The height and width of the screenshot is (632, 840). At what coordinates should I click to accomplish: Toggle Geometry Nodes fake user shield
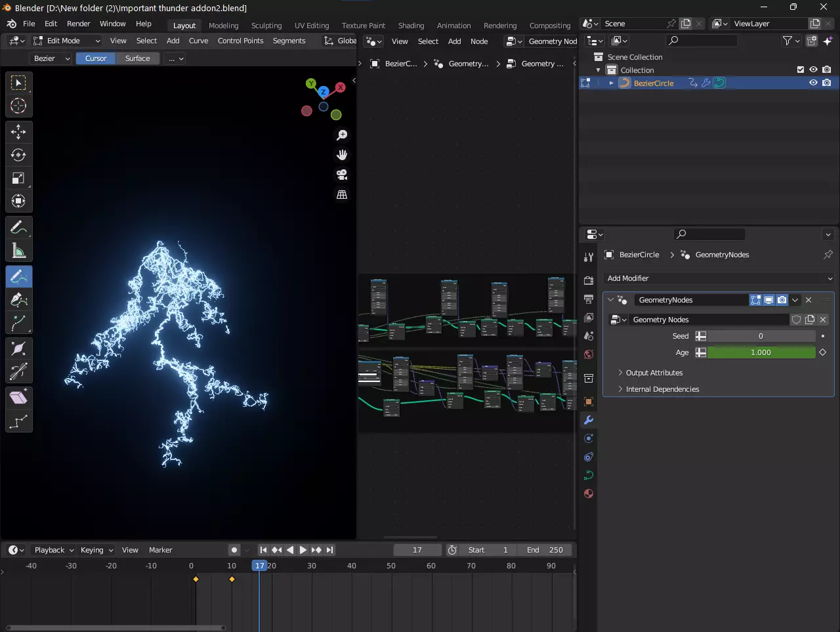coord(796,320)
